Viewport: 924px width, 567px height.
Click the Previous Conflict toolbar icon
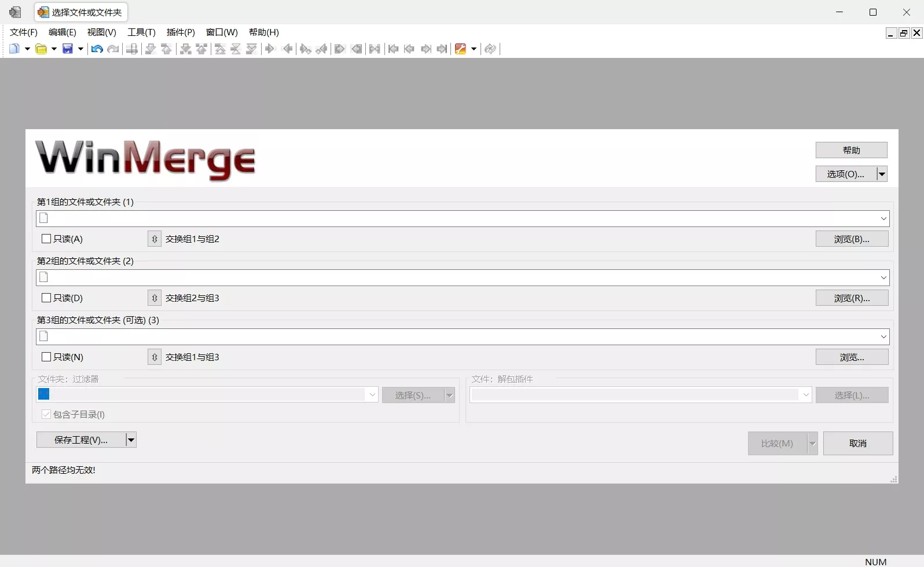pyautogui.click(x=201, y=49)
